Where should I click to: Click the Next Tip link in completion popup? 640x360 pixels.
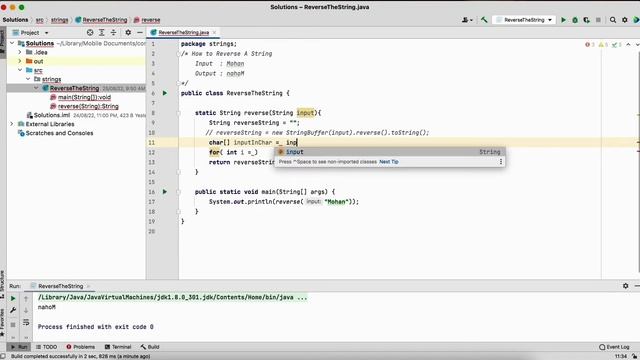pos(389,162)
